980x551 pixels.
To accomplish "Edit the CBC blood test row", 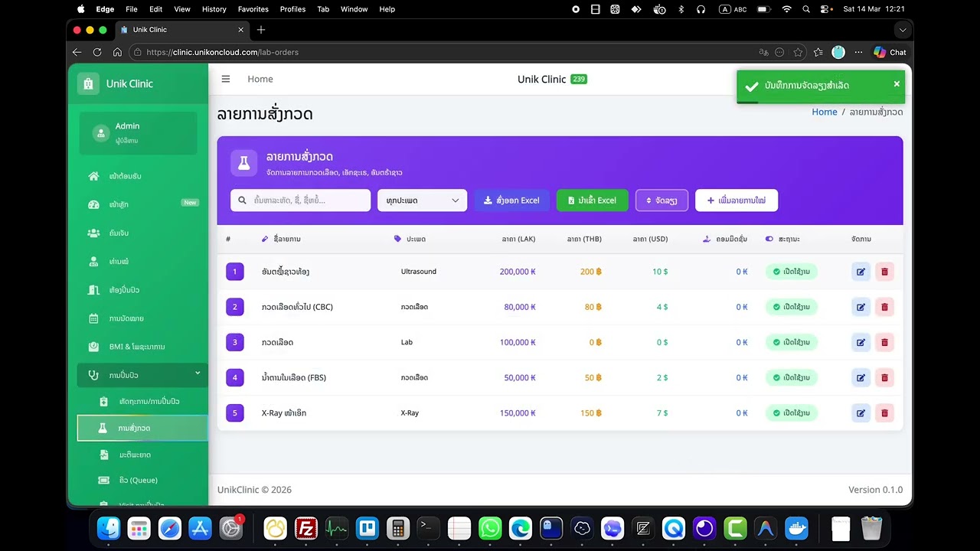I will pos(861,307).
